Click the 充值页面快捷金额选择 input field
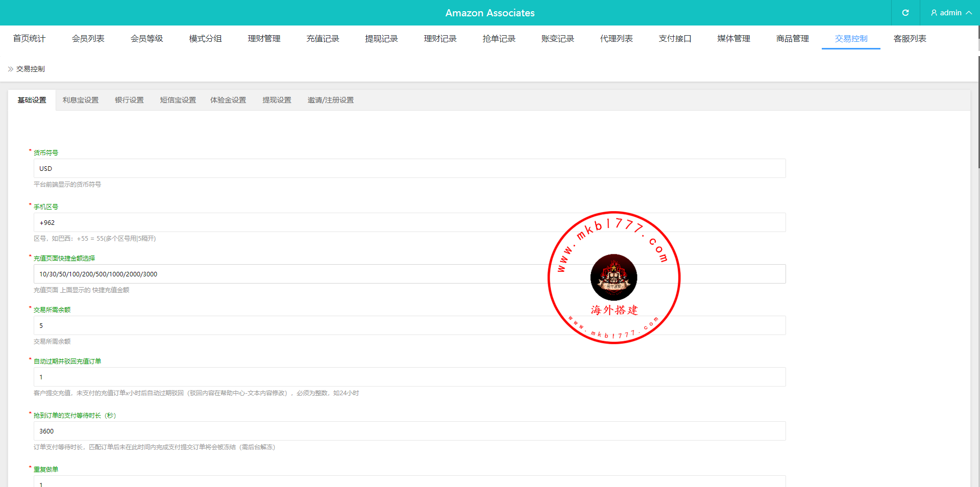The width and height of the screenshot is (980, 487). click(409, 274)
